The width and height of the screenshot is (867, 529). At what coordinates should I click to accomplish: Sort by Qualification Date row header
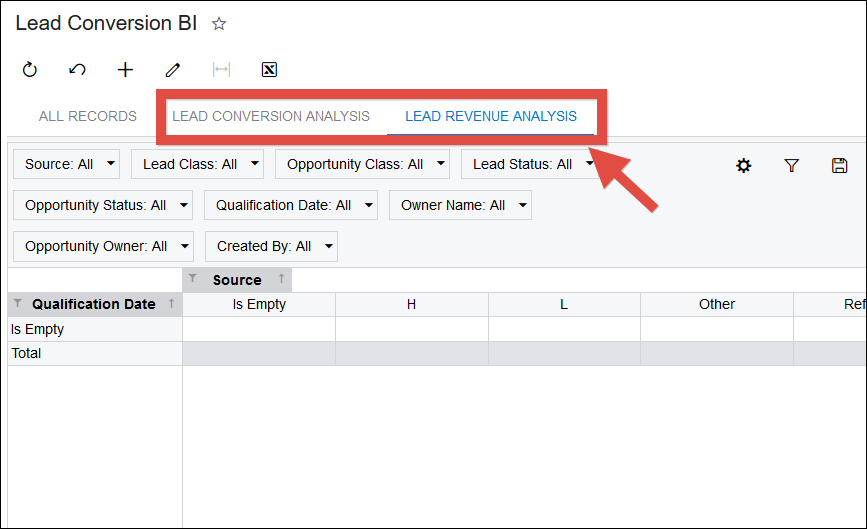coord(94,304)
